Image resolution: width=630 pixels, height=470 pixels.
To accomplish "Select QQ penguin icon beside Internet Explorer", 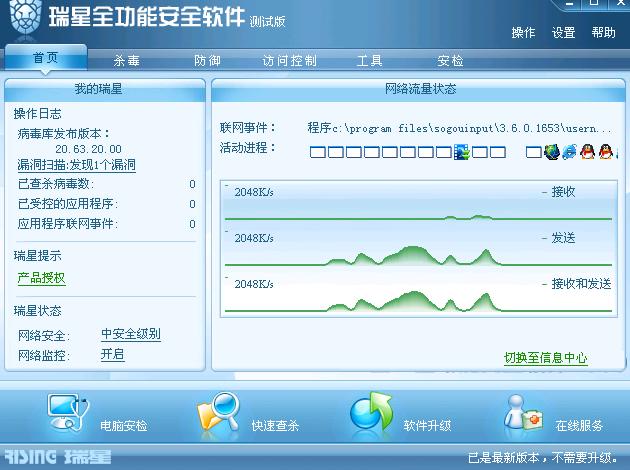I will [587, 152].
